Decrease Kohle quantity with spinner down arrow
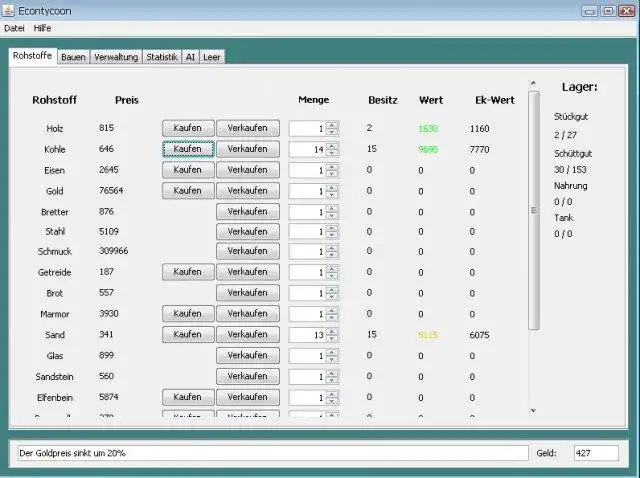 tap(332, 153)
